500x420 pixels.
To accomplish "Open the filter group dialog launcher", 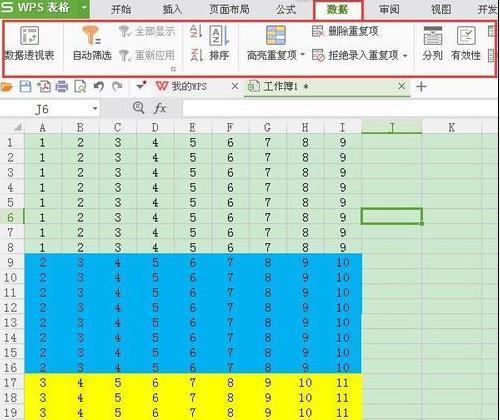I will coord(173,69).
